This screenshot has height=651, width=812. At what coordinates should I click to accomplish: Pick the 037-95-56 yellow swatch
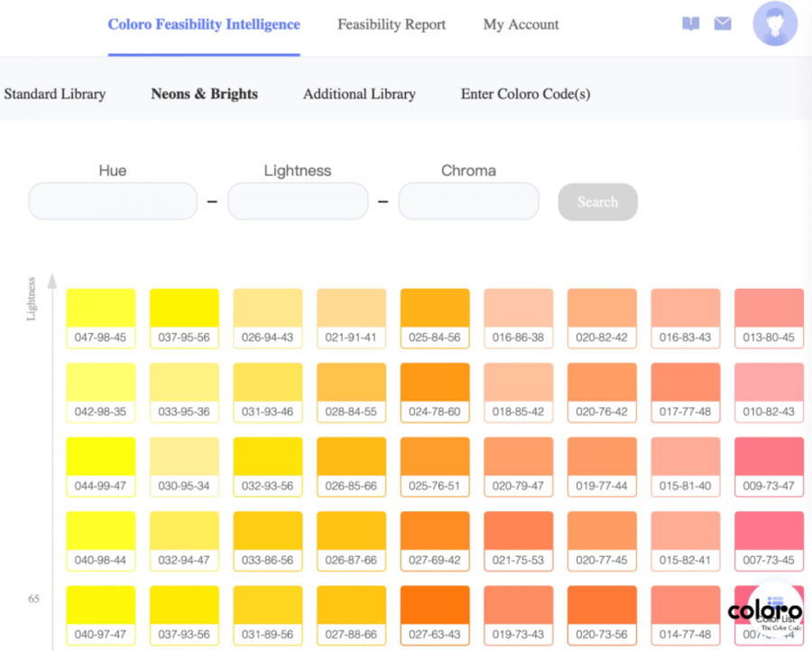pyautogui.click(x=184, y=318)
